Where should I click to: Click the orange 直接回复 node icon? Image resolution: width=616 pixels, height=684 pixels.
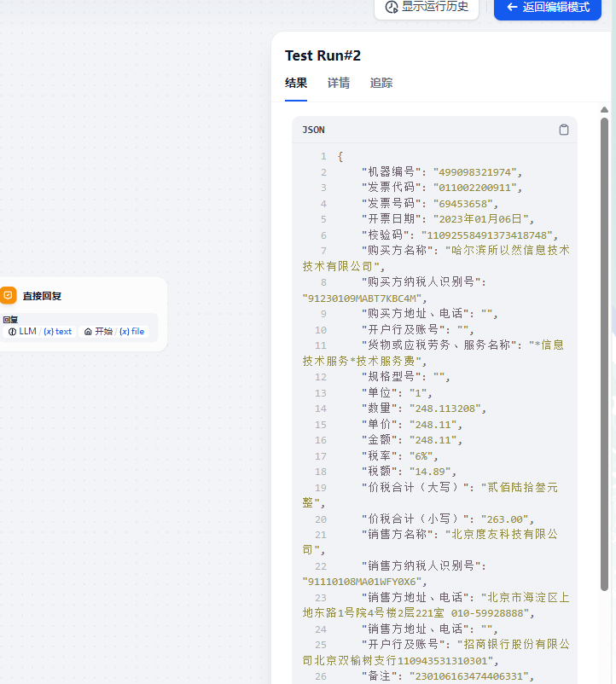coord(8,295)
